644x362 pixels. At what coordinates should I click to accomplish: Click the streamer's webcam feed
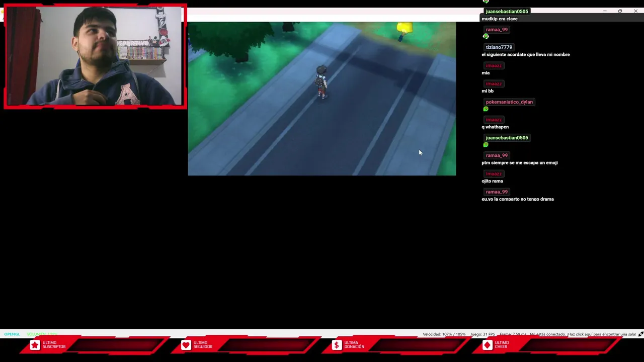[95, 56]
